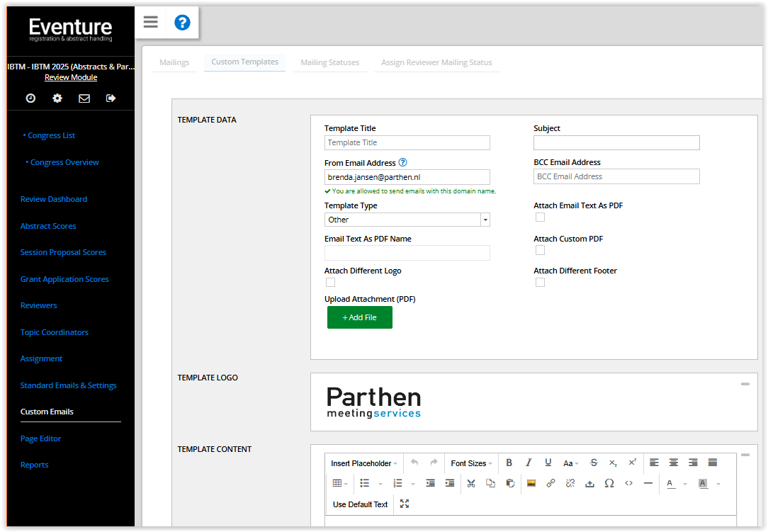This screenshot has height=532, width=768.
Task: Insert a special character with the Omega icon
Action: pyautogui.click(x=609, y=483)
